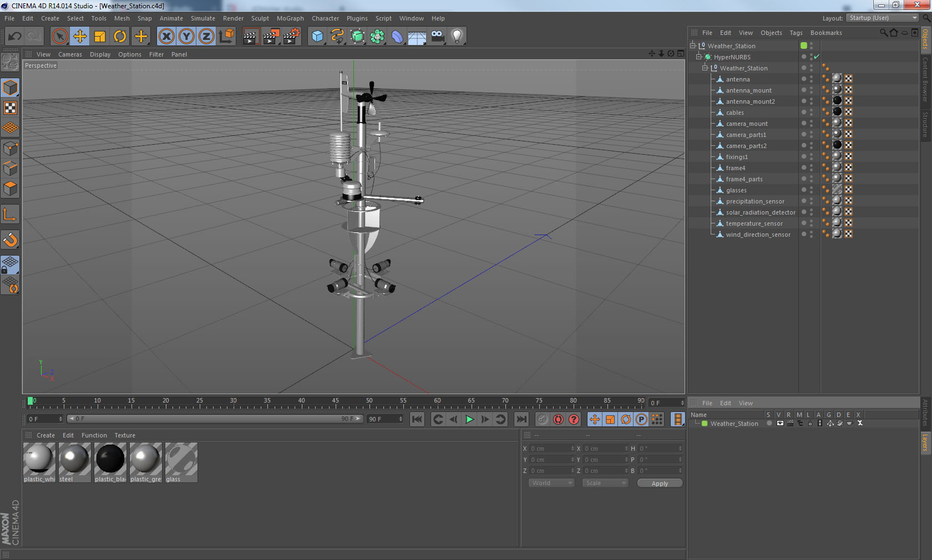Open the Object Manager Tags menu
Viewport: 932px width, 560px height.
(x=796, y=33)
